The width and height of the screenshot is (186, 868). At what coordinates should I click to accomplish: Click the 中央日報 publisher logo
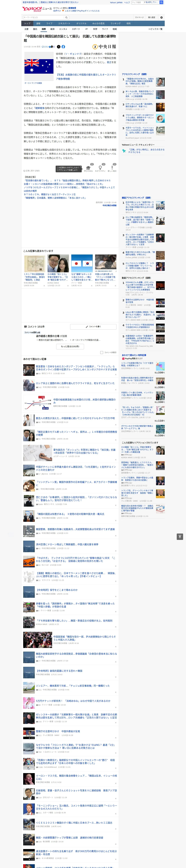coord(104,47)
